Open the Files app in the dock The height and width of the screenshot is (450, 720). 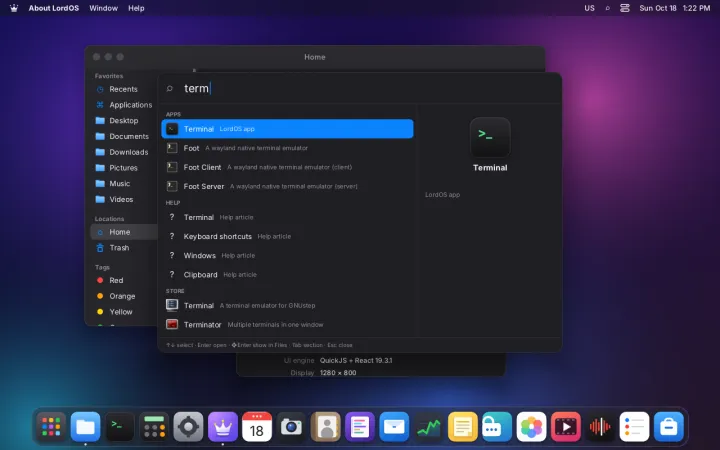(x=85, y=427)
